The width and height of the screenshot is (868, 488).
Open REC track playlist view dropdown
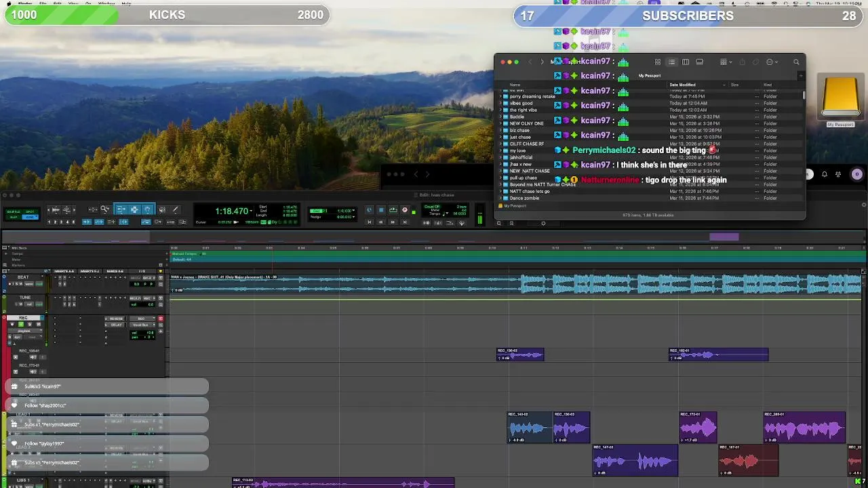25,331
